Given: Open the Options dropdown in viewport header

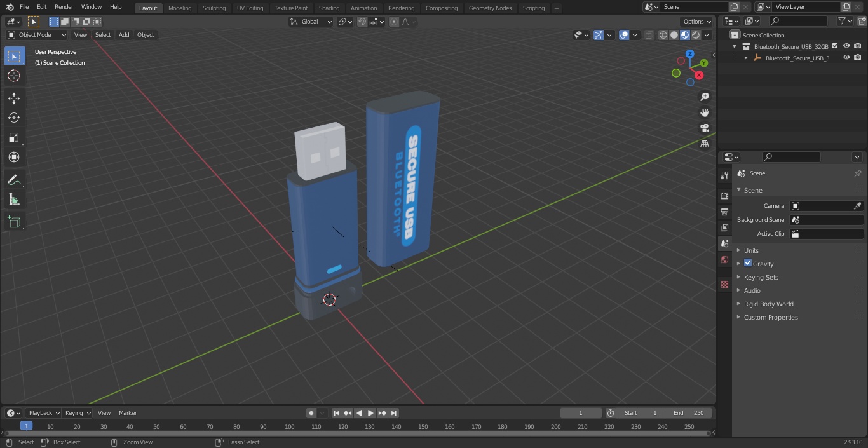Looking at the screenshot, I should [697, 22].
